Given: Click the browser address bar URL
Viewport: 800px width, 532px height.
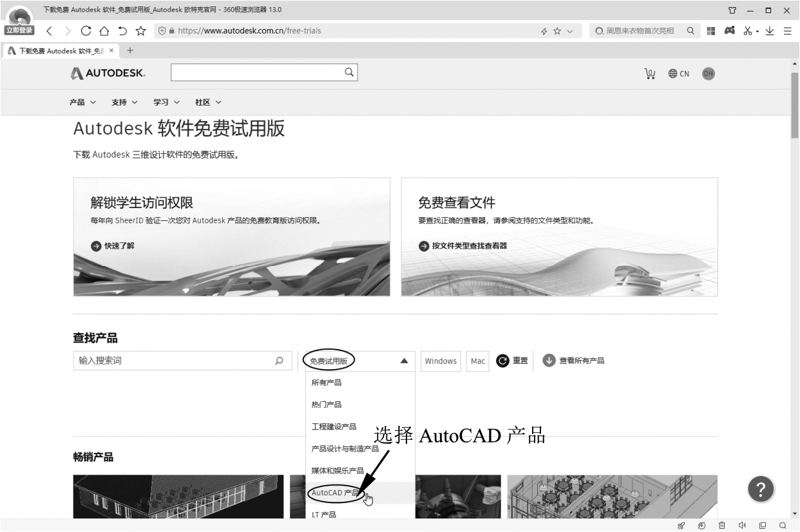Looking at the screenshot, I should (x=249, y=30).
